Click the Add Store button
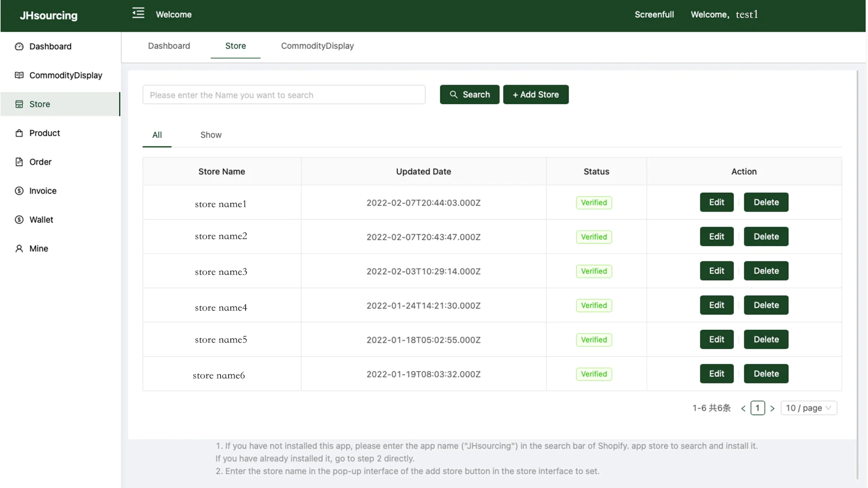 (535, 94)
